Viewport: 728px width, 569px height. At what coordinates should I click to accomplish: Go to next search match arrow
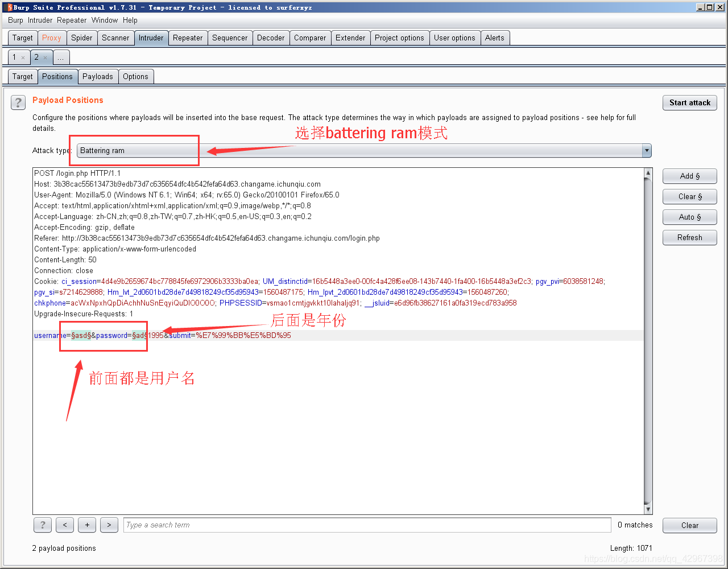coord(109,525)
